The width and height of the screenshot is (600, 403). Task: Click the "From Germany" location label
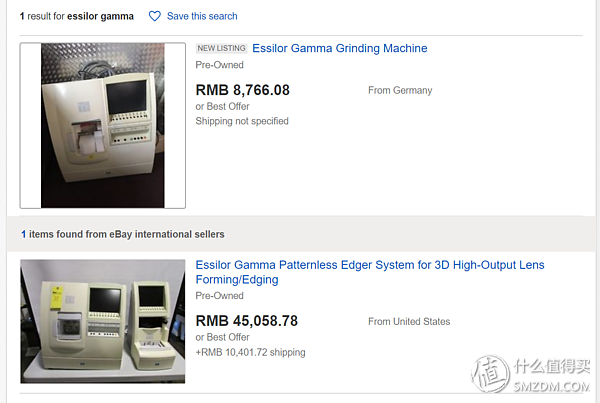click(x=400, y=90)
